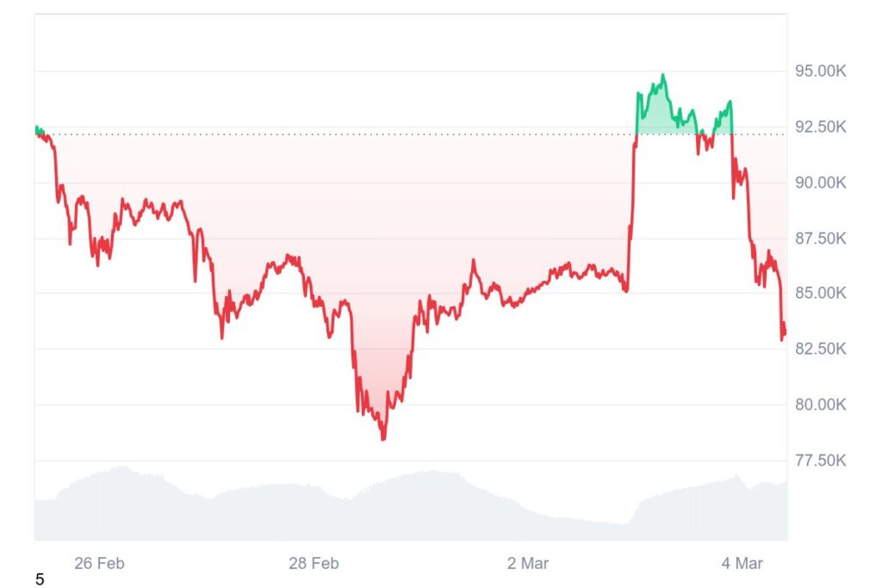Click the 87.50K price axis label
This screenshot has height=588, width=882.
821,238
